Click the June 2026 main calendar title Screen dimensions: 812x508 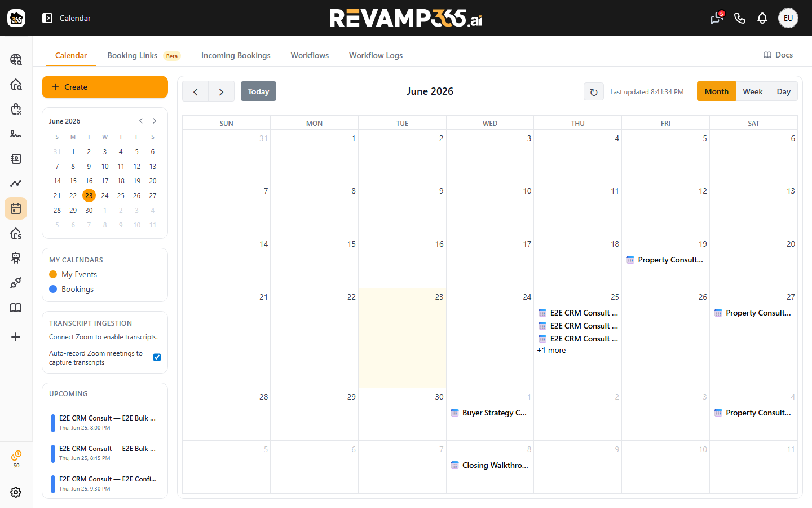coord(430,91)
